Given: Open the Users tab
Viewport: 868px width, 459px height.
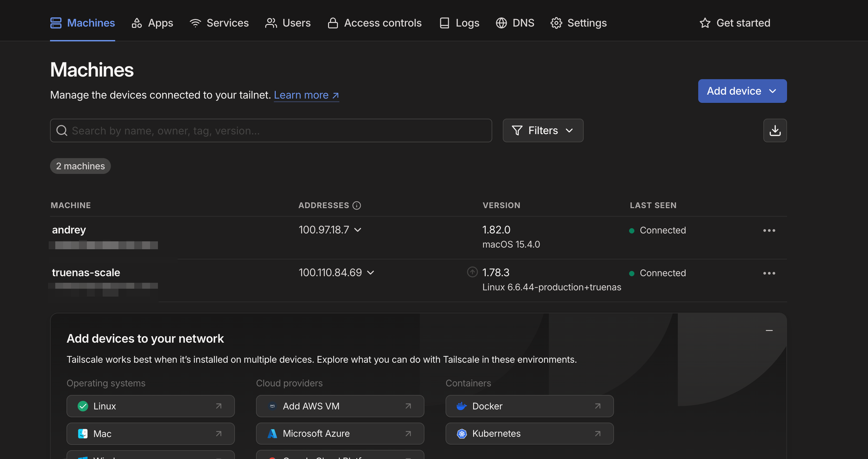Looking at the screenshot, I should tap(288, 23).
